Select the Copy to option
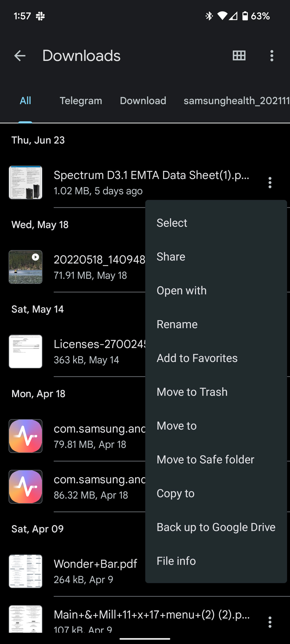 pos(176,493)
